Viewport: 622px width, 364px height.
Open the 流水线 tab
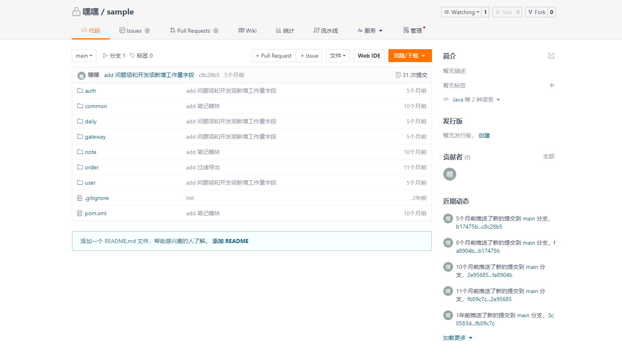coord(326,31)
